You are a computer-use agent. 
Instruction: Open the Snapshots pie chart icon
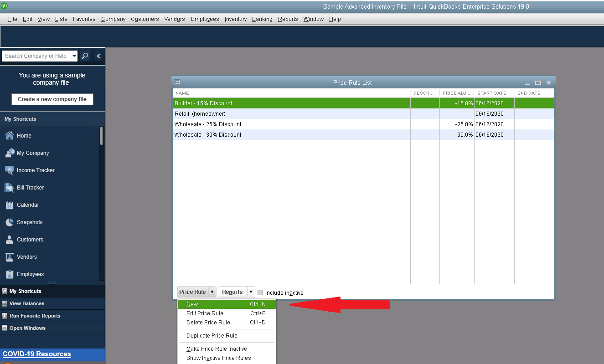pyautogui.click(x=9, y=222)
